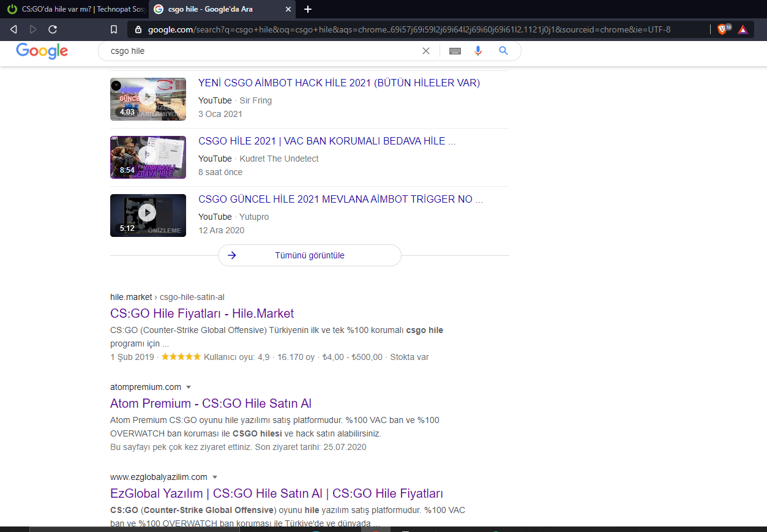Clear the search box with the X icon
This screenshot has height=532, width=767.
[426, 51]
